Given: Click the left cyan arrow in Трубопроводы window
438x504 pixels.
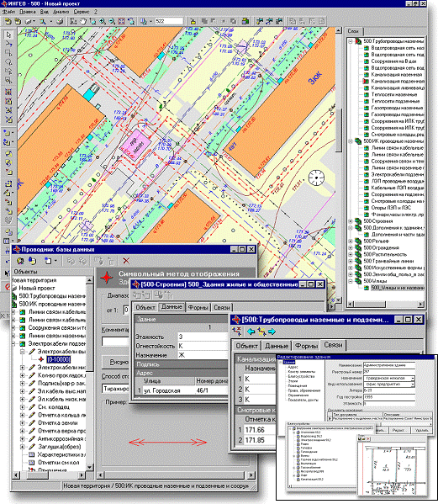Looking at the screenshot, I should tap(251, 332).
